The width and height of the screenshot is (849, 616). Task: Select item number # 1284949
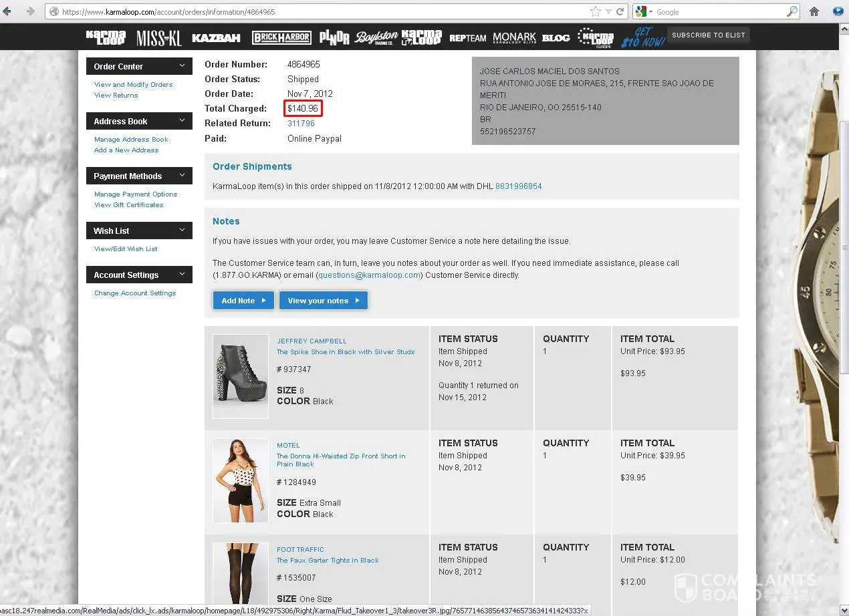click(297, 482)
